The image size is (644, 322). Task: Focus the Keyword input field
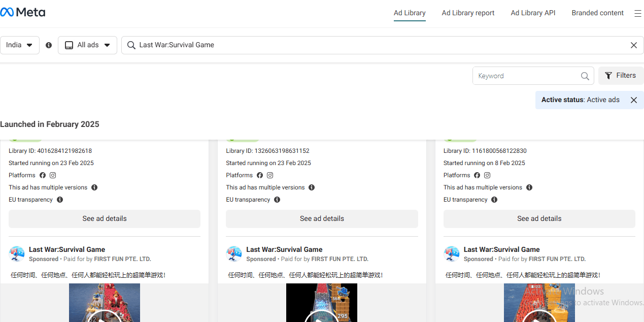(x=525, y=76)
